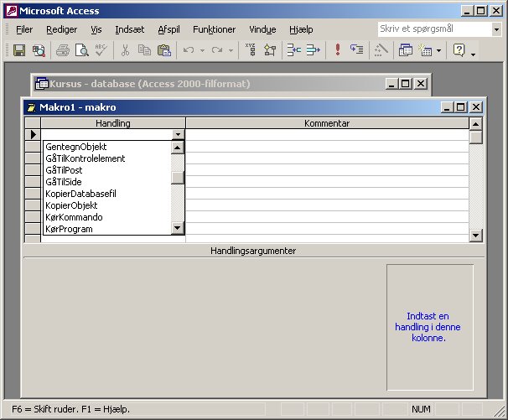Select KørProgram from the action list
The height and width of the screenshot is (420, 508).
click(x=107, y=229)
